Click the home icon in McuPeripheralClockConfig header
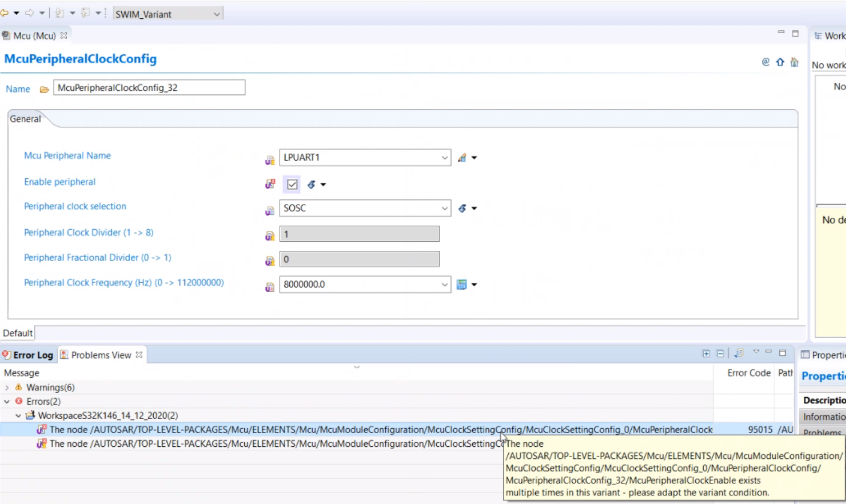 [794, 62]
